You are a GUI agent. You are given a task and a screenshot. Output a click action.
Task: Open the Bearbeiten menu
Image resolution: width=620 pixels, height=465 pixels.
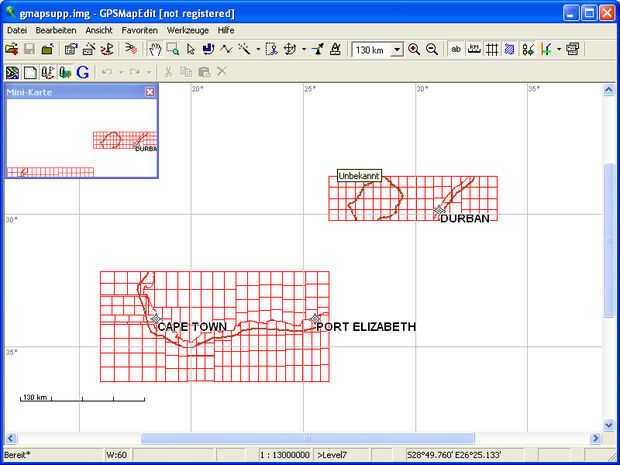[x=56, y=30]
